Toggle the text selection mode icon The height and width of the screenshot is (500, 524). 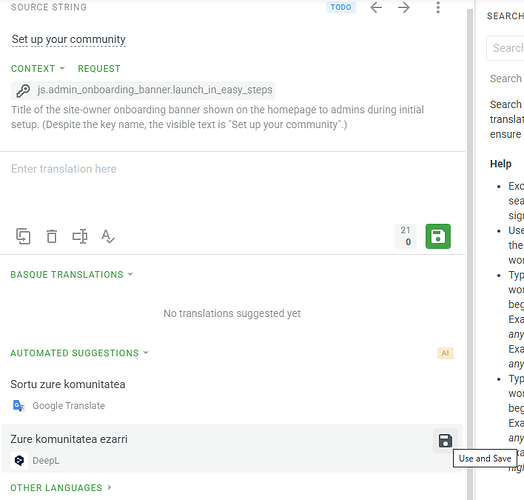[80, 236]
